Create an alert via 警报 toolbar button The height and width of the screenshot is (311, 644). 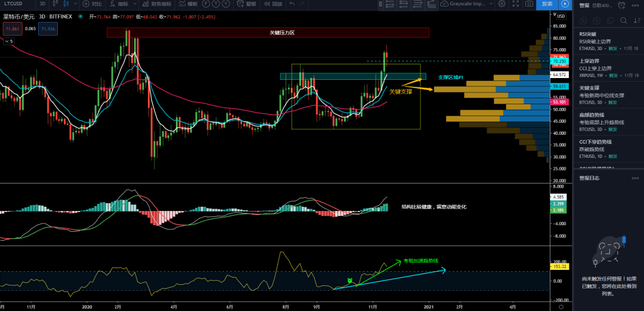pyautogui.click(x=246, y=4)
